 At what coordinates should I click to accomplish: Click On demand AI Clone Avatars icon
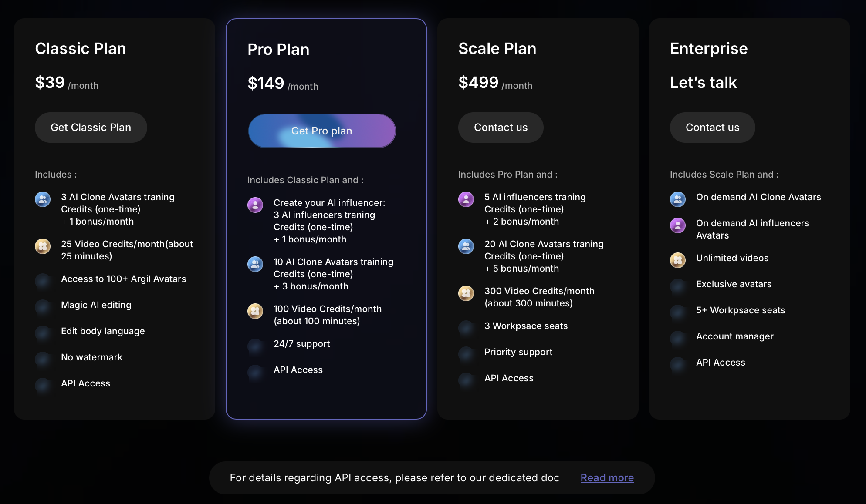[x=678, y=199]
